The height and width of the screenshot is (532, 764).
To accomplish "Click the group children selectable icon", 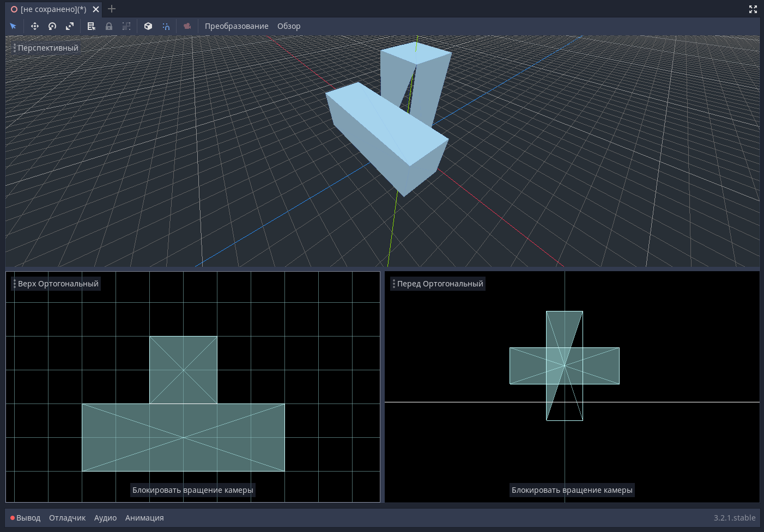I will (126, 26).
